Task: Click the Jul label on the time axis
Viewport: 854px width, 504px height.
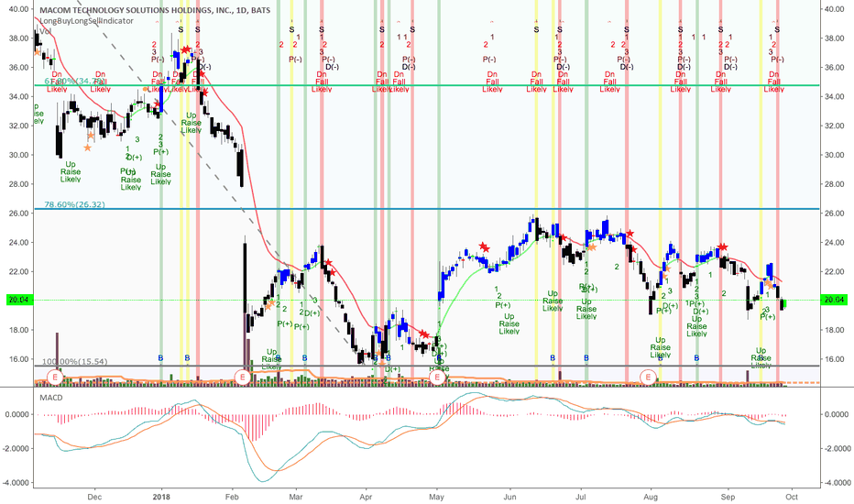Action: [581, 497]
